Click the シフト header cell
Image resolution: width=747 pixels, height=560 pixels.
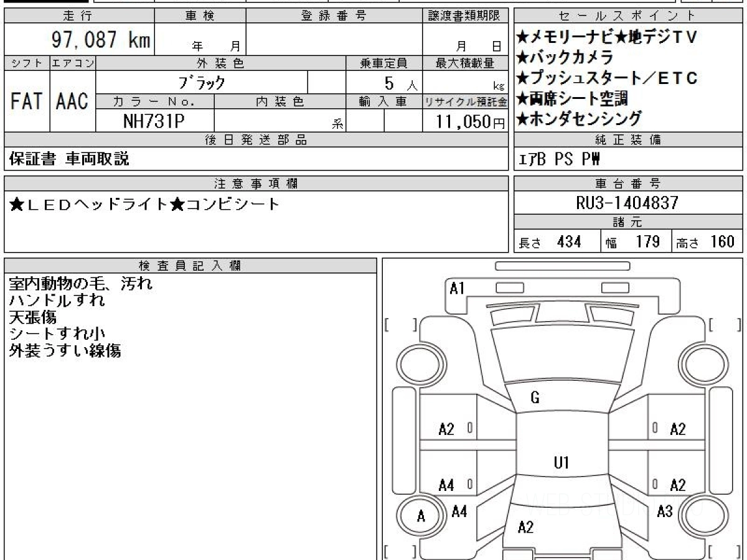(x=27, y=63)
